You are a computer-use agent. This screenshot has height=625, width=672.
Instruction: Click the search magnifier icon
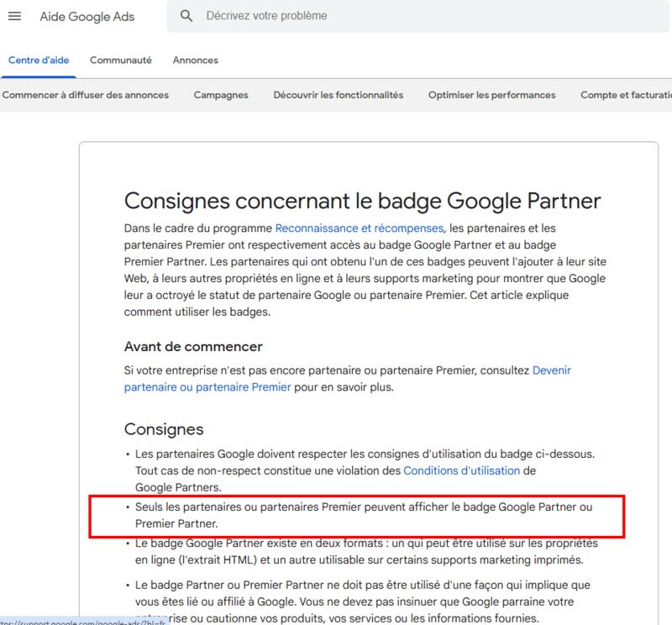(x=186, y=16)
